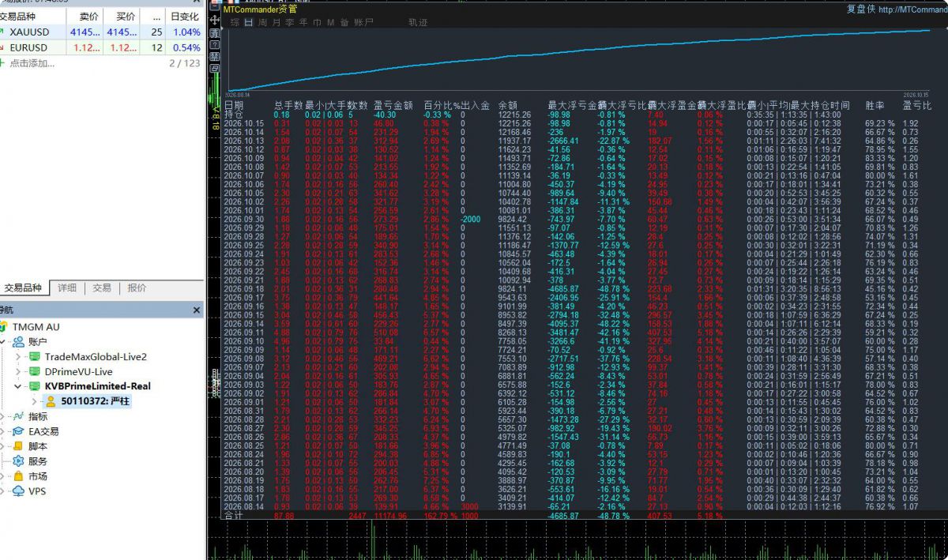This screenshot has width=948, height=560.
Task: Click the move (cross arrows) icon in MTCommander panel
Action: point(216,19)
